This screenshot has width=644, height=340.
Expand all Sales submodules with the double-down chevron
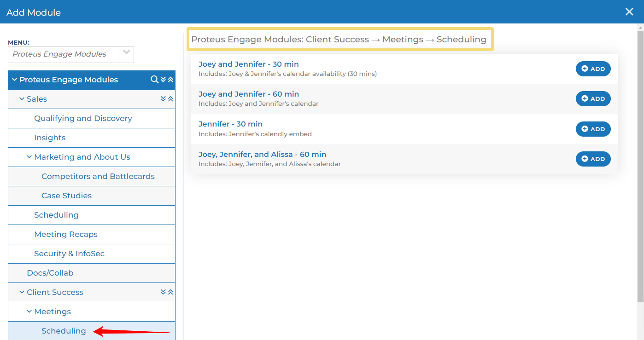(163, 99)
